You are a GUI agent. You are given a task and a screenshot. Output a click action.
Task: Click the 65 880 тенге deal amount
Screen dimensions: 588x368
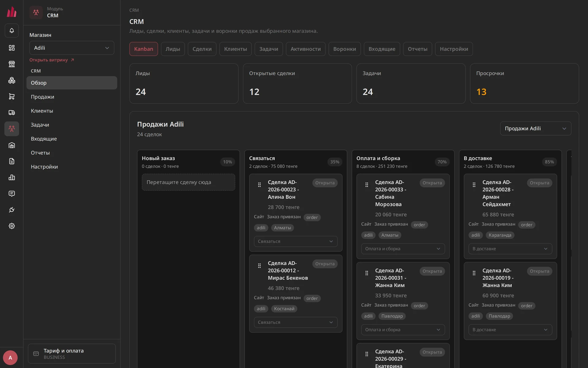498,215
